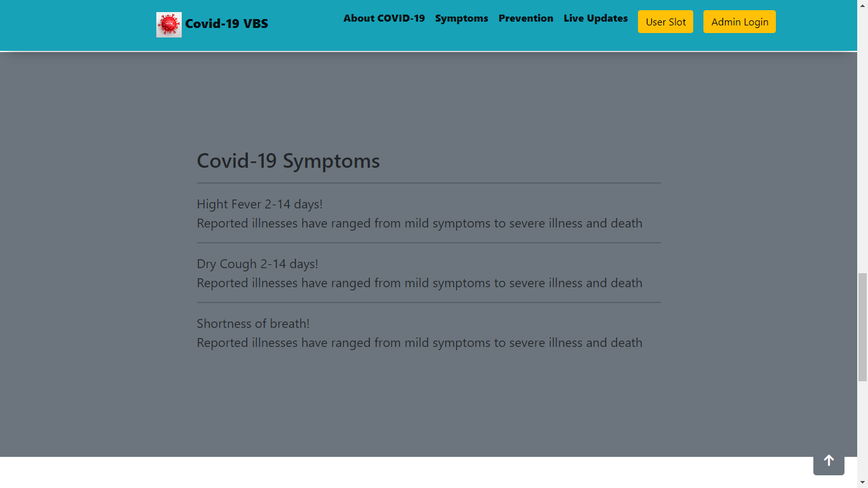This screenshot has width=868, height=488.
Task: Click the Hight Fever symptom entry
Action: tap(259, 204)
